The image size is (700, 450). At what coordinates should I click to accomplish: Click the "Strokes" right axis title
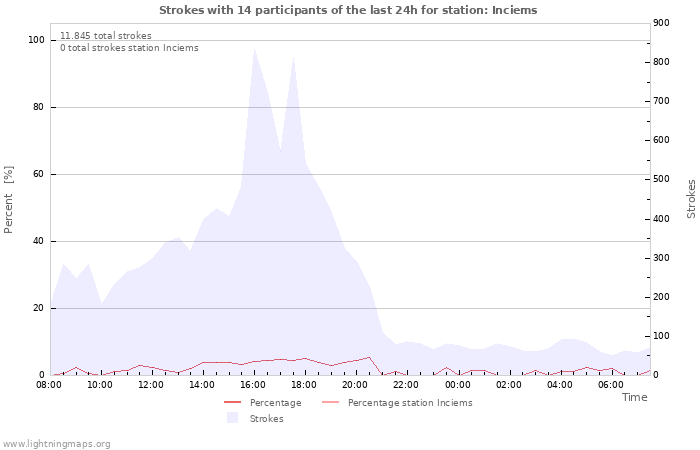tap(691, 199)
